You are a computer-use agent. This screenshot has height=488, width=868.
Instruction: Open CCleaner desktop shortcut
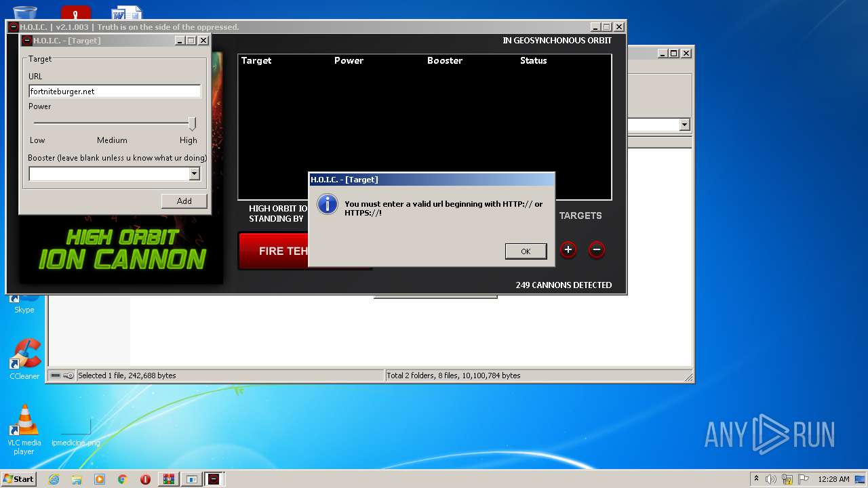(x=24, y=359)
